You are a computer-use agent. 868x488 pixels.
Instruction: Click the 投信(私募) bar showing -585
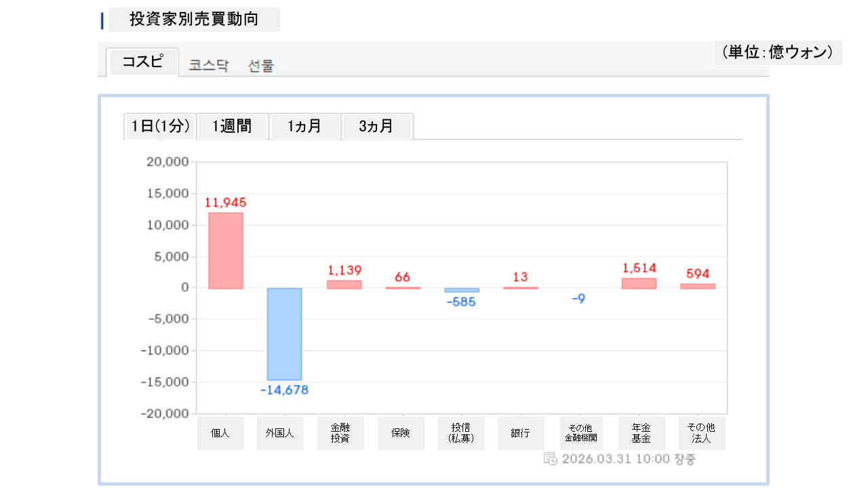(461, 290)
